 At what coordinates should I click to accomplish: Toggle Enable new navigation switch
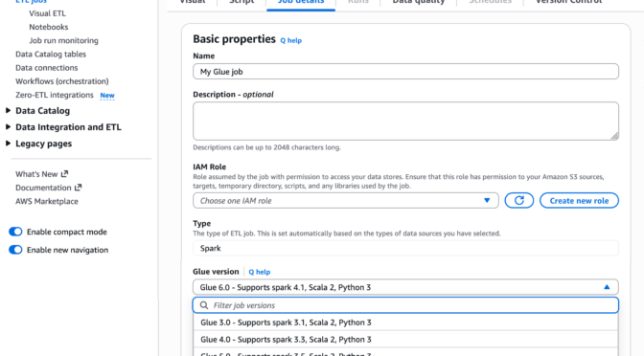(x=15, y=250)
